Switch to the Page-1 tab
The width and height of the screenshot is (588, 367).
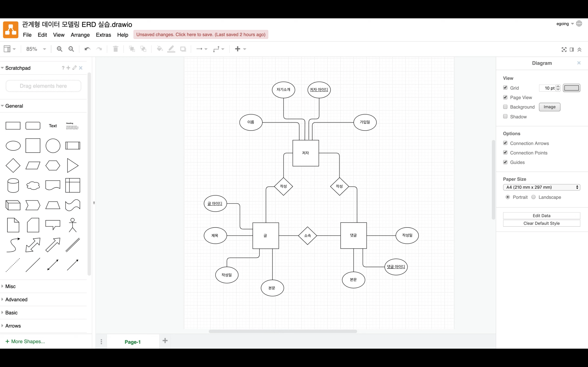click(x=133, y=342)
